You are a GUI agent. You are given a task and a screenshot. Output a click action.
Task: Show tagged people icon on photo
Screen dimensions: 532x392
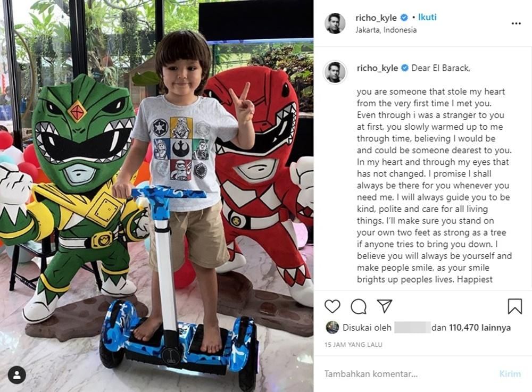pos(16,375)
